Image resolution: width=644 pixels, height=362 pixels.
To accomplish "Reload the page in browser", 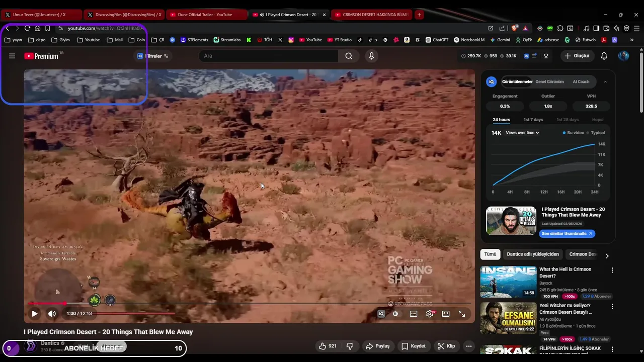I will click(x=27, y=28).
